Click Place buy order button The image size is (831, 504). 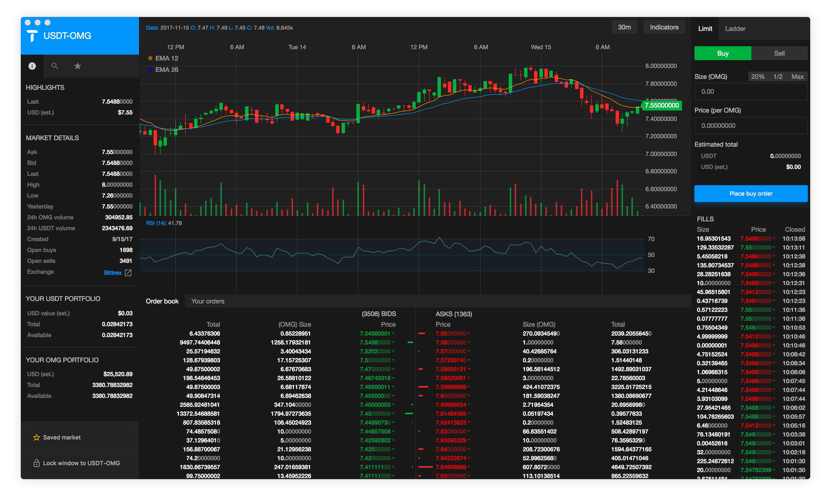coord(751,193)
